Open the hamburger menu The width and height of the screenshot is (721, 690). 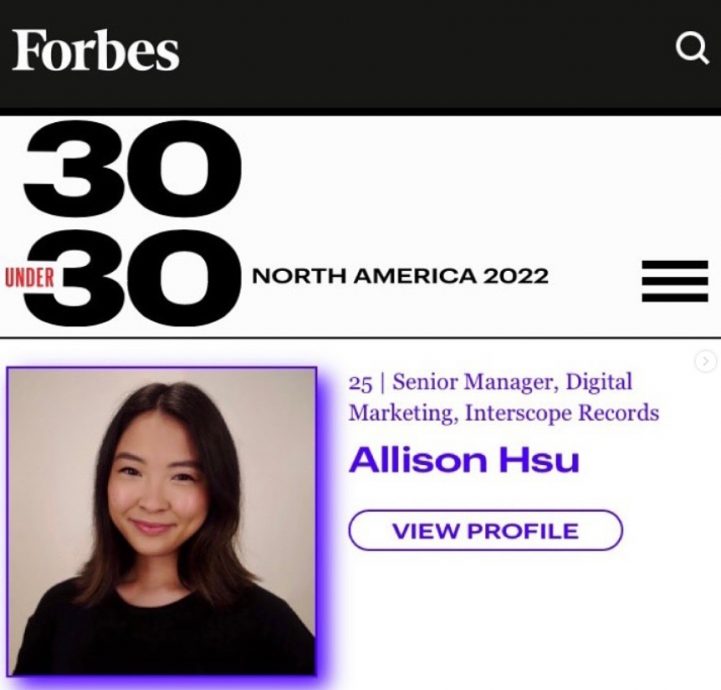click(675, 281)
